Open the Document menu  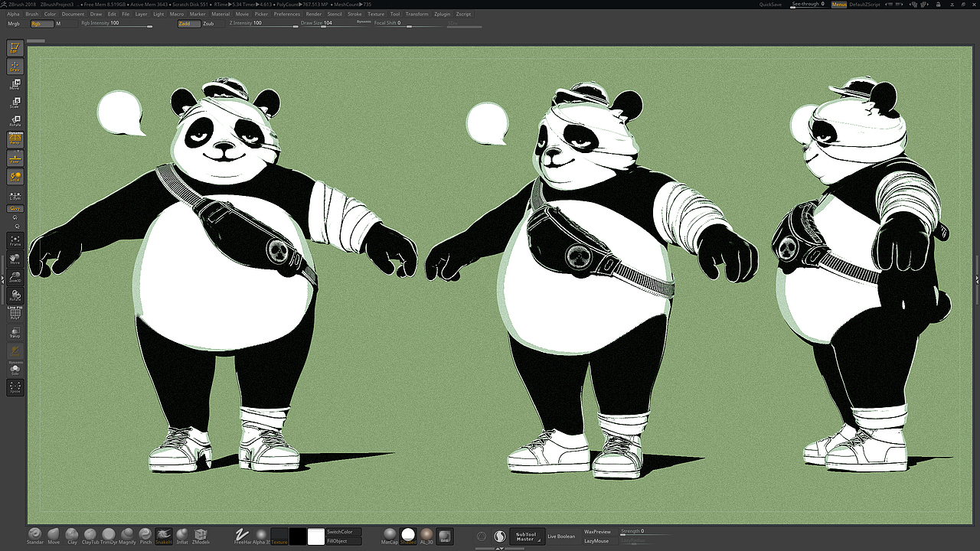73,14
